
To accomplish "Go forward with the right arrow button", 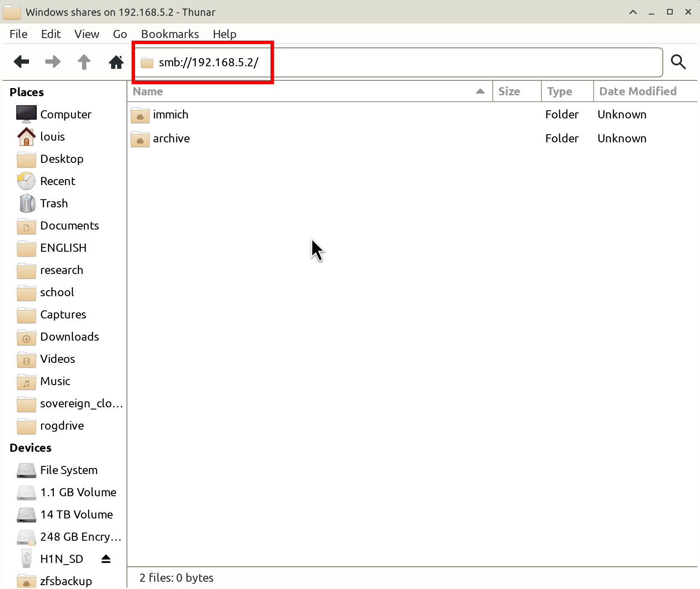I will point(53,62).
